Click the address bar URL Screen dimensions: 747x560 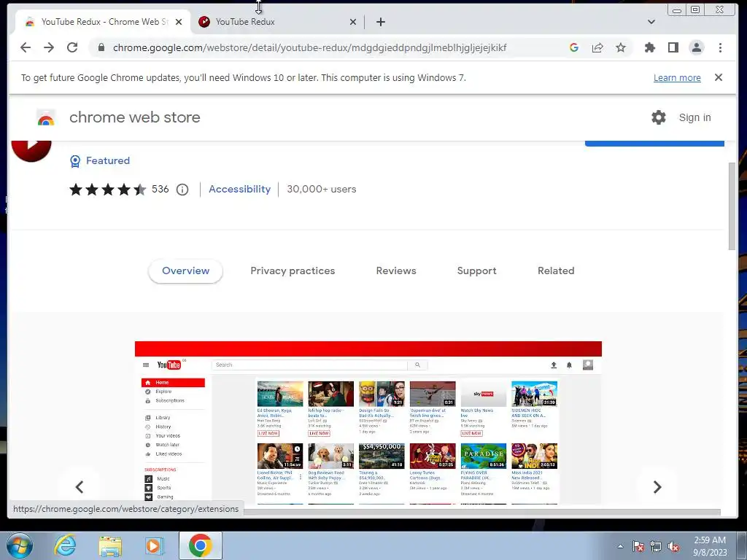point(309,47)
